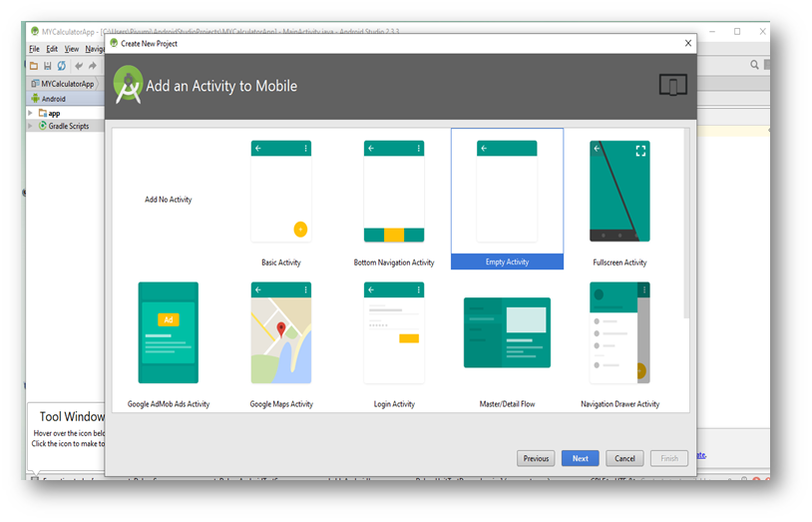Open the View menu in Android Studio
Image resolution: width=812 pixels, height=522 pixels.
(x=72, y=49)
